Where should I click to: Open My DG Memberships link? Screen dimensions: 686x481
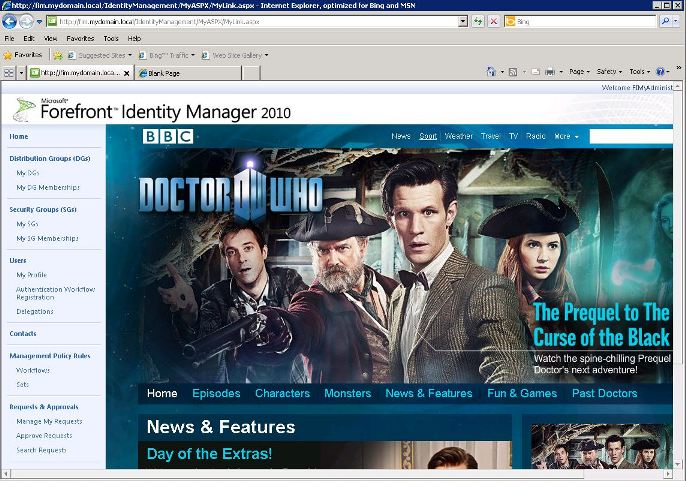(48, 187)
